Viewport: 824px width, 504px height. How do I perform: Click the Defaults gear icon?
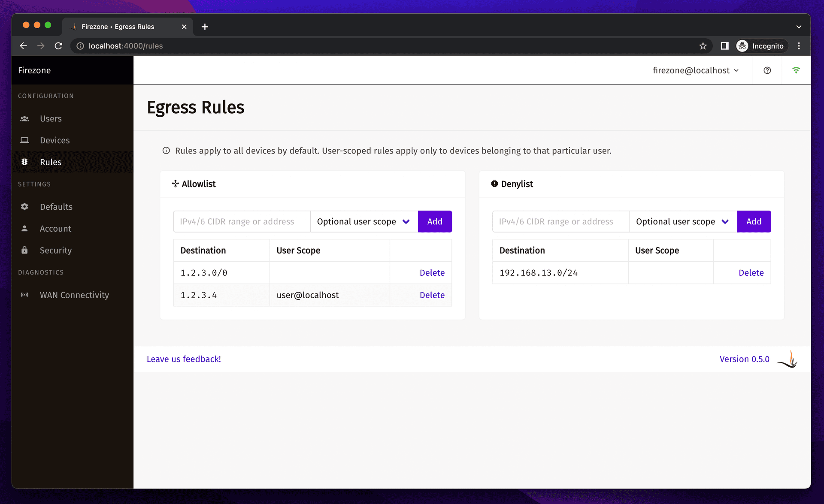[24, 207]
